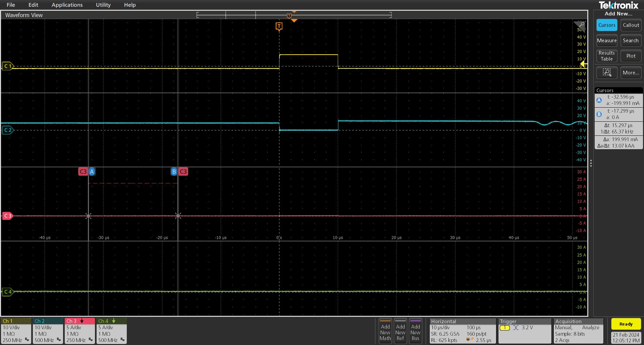This screenshot has width=644, height=345.
Task: Click cursor A readout row
Action: [619, 100]
